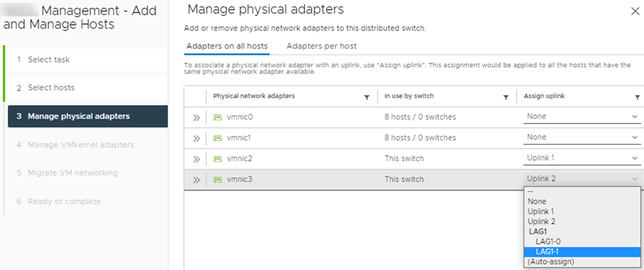Switch to Adapters per host tab
This screenshot has height=270, width=644.
point(322,46)
